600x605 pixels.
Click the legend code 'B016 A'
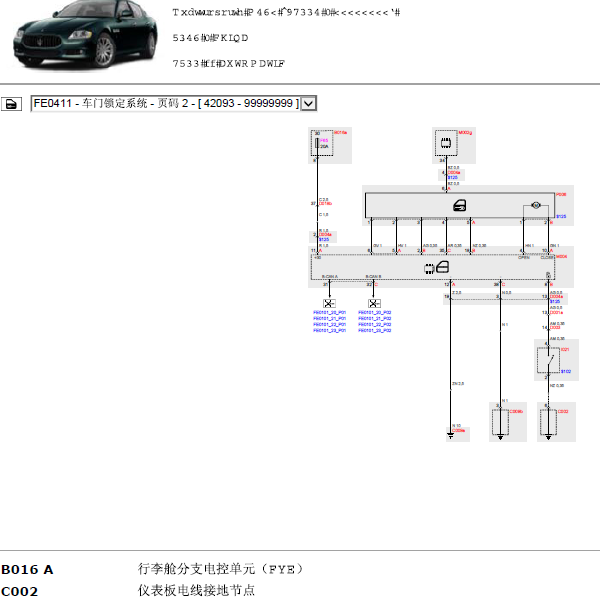pyautogui.click(x=27, y=570)
